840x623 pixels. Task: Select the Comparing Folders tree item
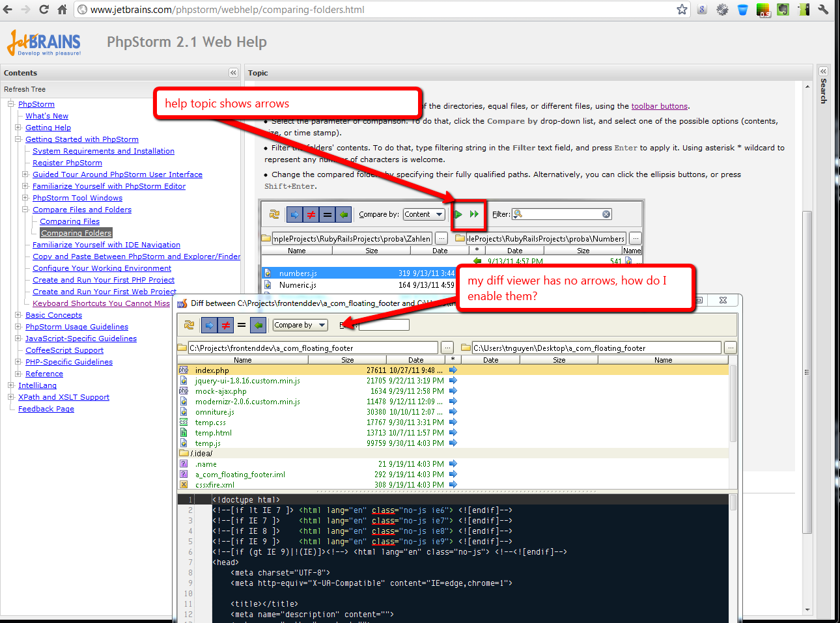[76, 233]
